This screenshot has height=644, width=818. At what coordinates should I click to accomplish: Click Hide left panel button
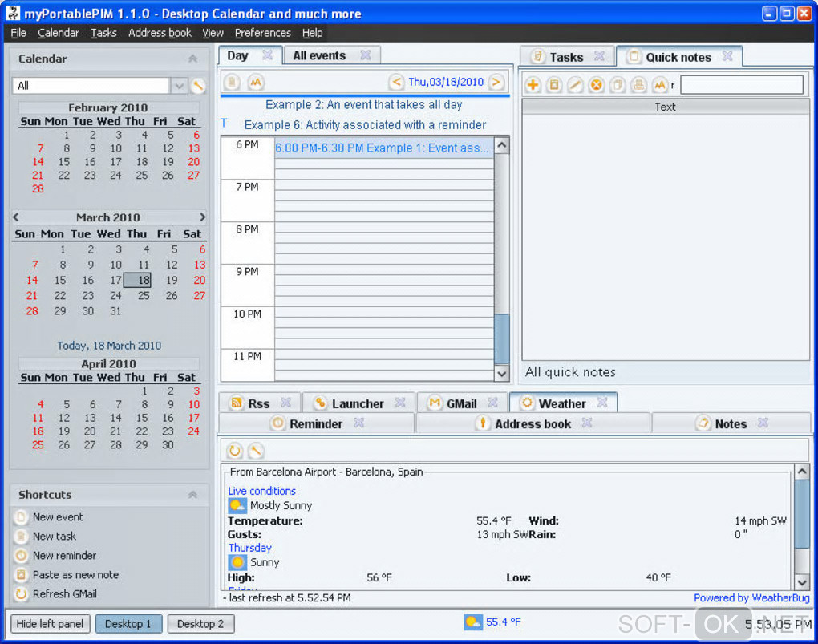click(50, 624)
